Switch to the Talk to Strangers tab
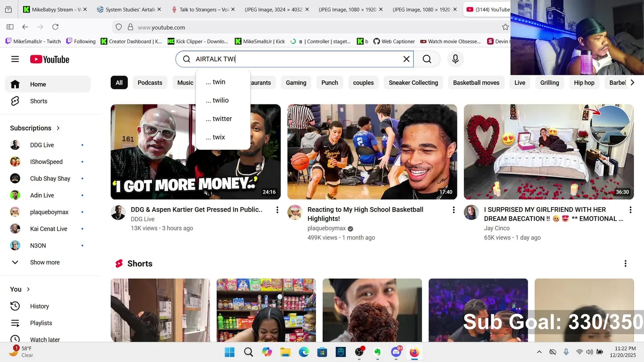Image resolution: width=644 pixels, height=362 pixels. (204, 10)
